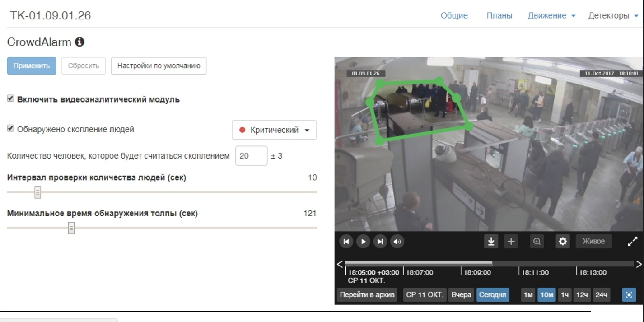Play the video archive

pos(363,242)
